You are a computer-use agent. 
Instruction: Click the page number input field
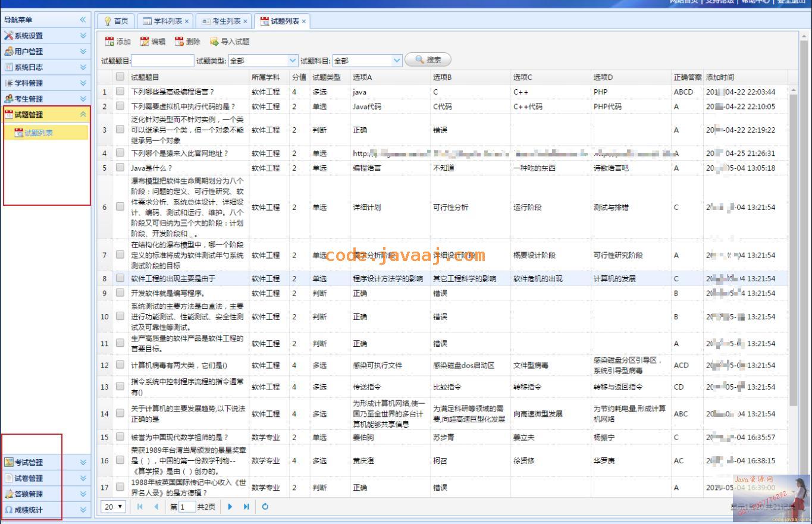coord(187,507)
